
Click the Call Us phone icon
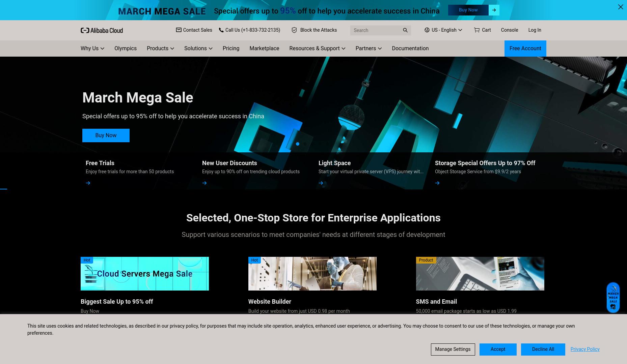coord(221,30)
